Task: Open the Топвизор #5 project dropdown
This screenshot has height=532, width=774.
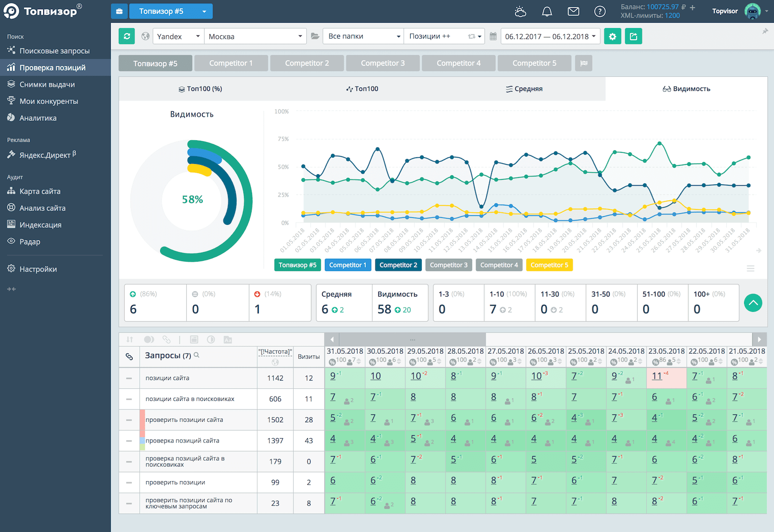Action: click(x=171, y=11)
